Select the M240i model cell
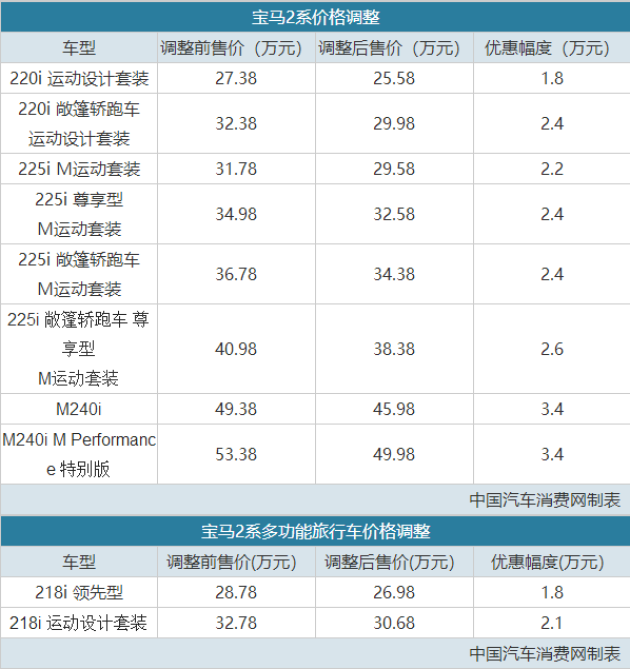Screen dimensions: 630x669 [79, 409]
